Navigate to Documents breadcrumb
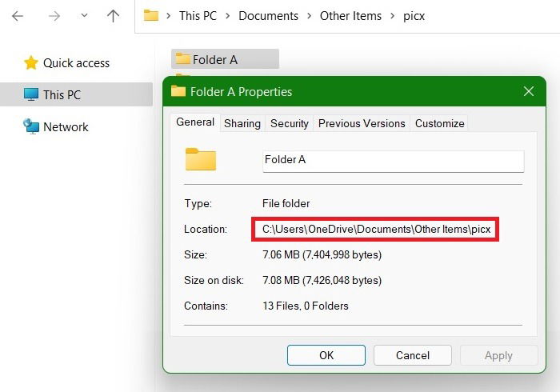 [x=268, y=16]
